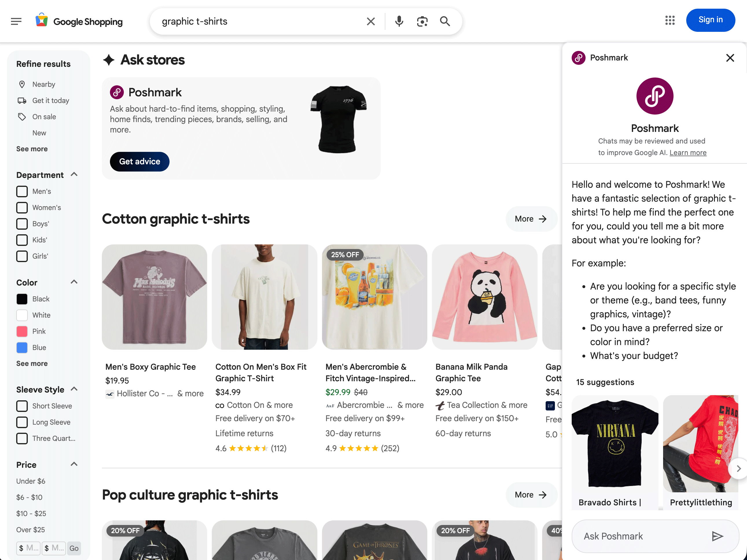Select the New filter option
The image size is (747, 560).
[39, 133]
